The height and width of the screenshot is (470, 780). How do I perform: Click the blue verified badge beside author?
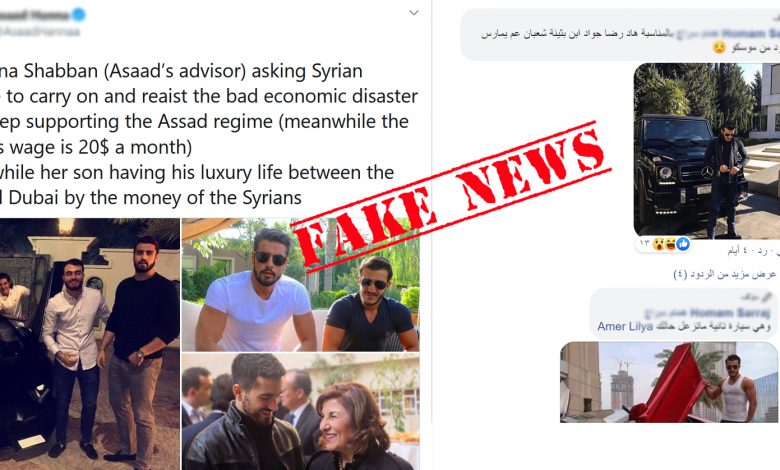(x=79, y=15)
